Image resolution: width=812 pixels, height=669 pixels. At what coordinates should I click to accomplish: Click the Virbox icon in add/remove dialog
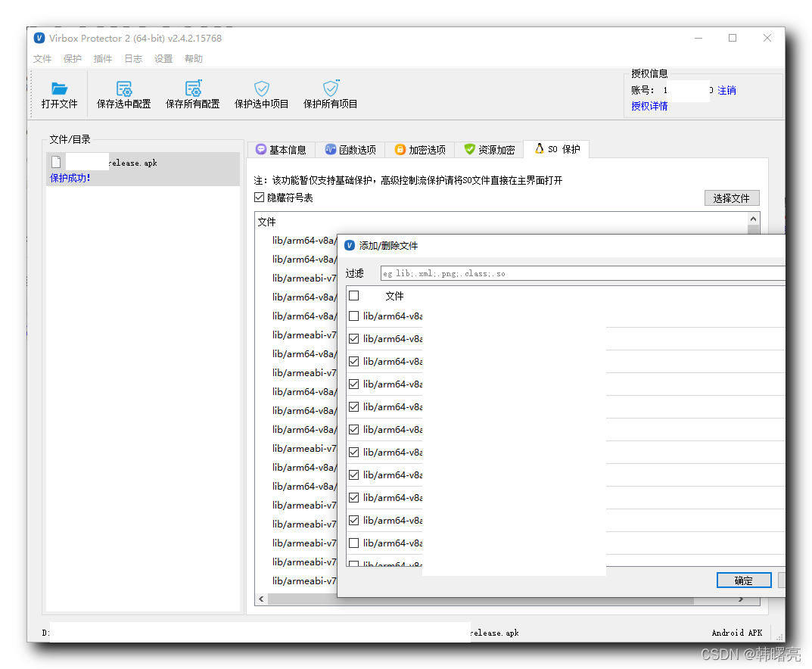click(350, 245)
